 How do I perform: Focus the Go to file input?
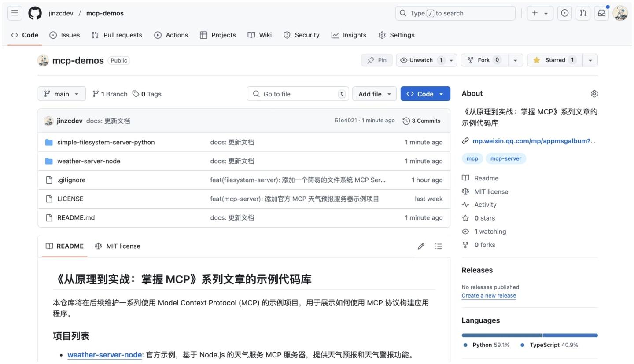(x=298, y=94)
